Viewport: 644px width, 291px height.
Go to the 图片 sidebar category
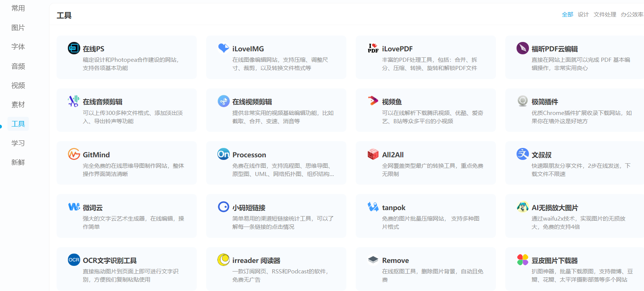click(x=18, y=28)
